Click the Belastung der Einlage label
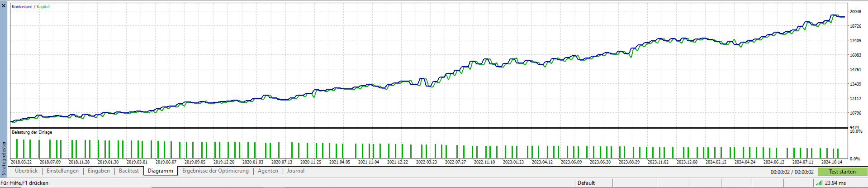 point(32,132)
